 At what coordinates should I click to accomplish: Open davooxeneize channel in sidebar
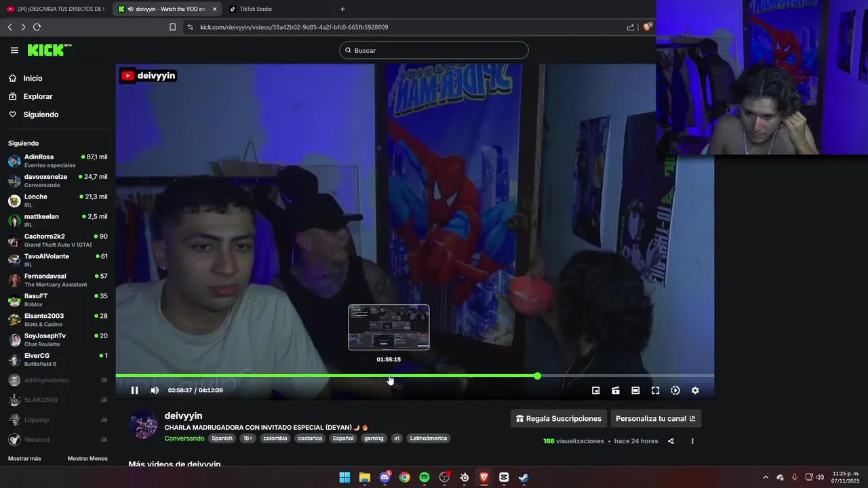click(x=58, y=180)
